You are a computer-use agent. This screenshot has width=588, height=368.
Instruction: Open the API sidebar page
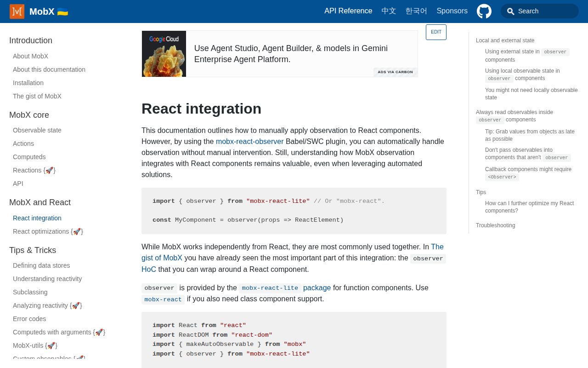pos(18,184)
